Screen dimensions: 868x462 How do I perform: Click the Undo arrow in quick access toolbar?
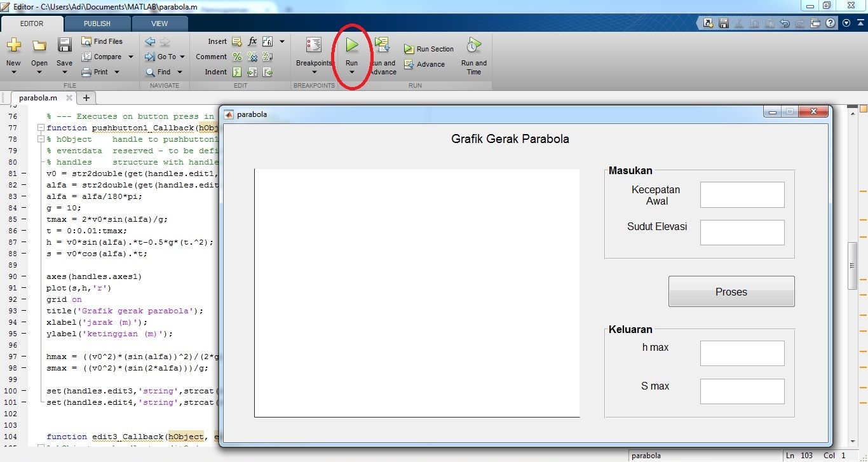tap(785, 24)
